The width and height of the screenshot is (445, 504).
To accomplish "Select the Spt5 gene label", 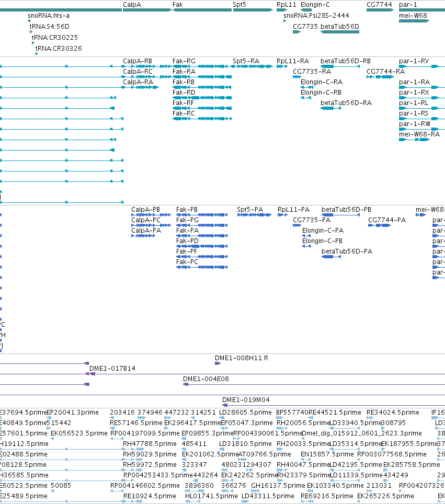I will [x=239, y=5].
